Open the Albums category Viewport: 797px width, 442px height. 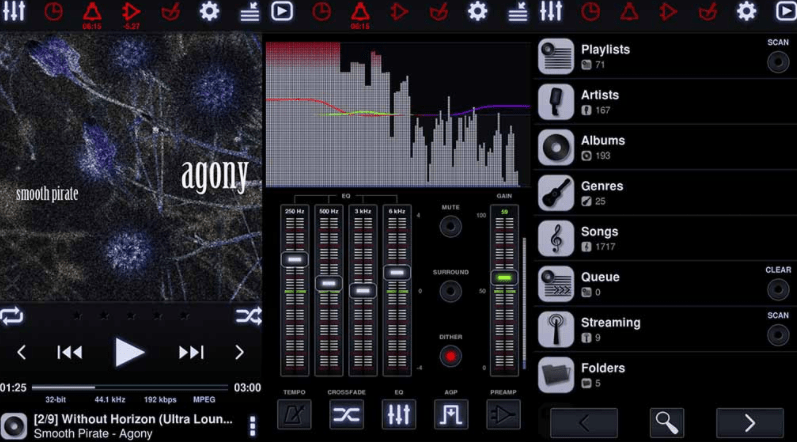pyautogui.click(x=603, y=148)
